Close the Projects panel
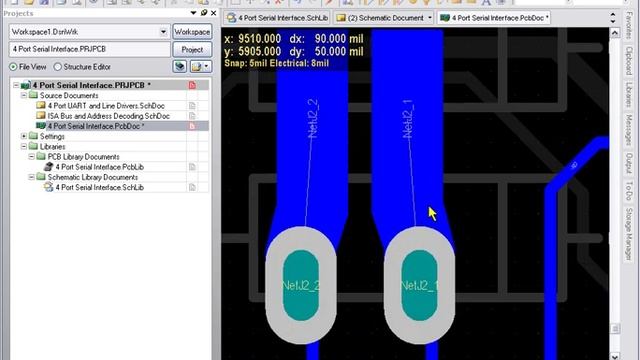 pos(213,13)
